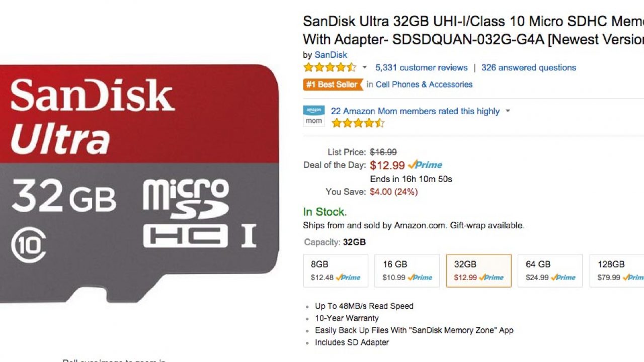Click the Prime logo in 8GB option
The width and height of the screenshot is (644, 362).
(348, 277)
